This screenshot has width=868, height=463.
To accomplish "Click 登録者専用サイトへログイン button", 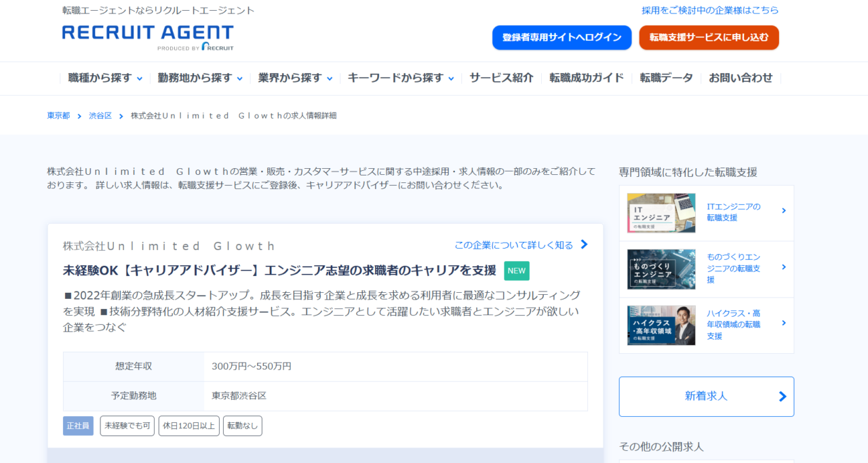I will (x=561, y=38).
